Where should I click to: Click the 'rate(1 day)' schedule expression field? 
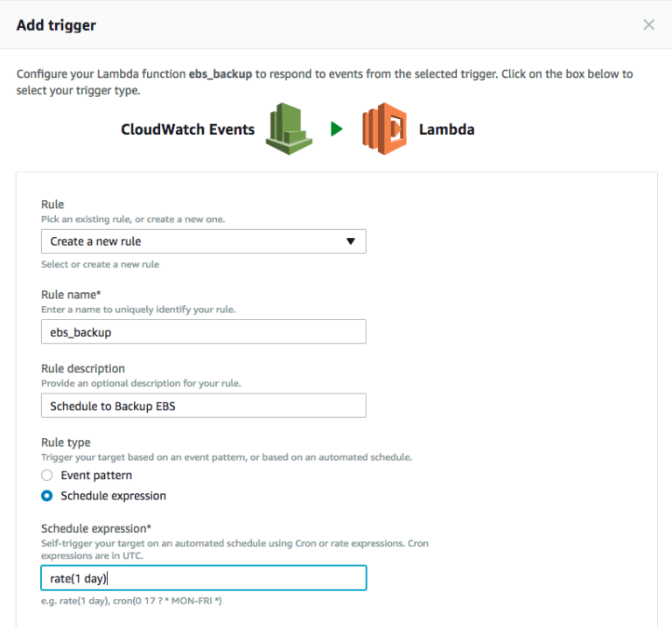coord(204,578)
